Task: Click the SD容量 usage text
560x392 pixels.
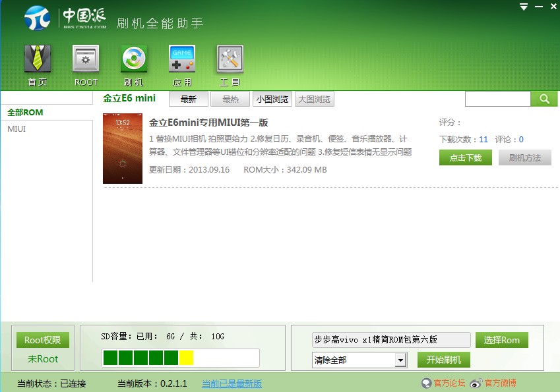Action: click(162, 337)
